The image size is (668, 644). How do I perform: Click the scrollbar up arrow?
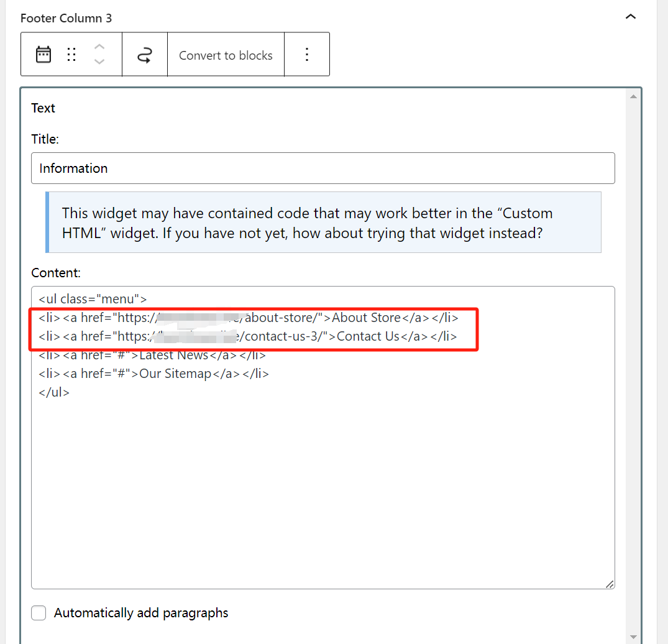pos(633,96)
